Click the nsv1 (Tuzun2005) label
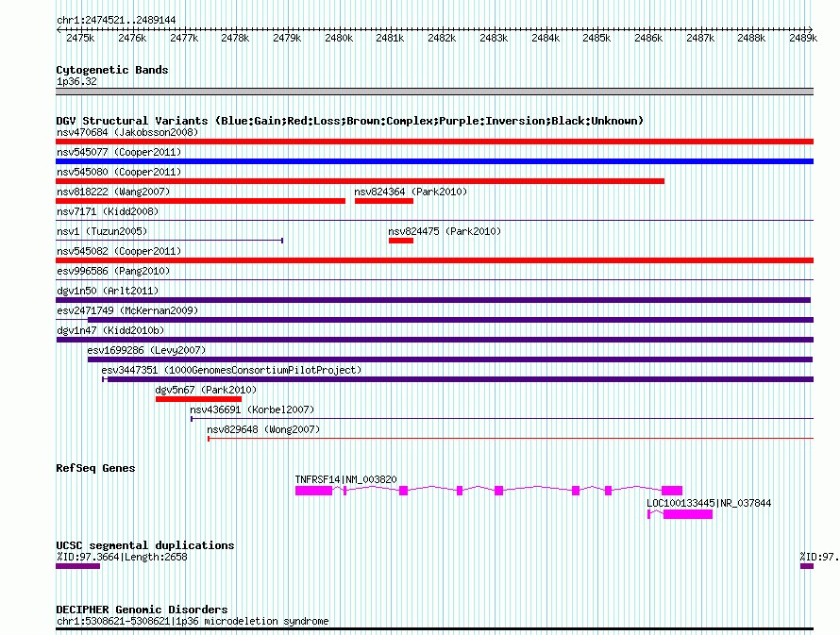840x635 pixels. click(102, 231)
